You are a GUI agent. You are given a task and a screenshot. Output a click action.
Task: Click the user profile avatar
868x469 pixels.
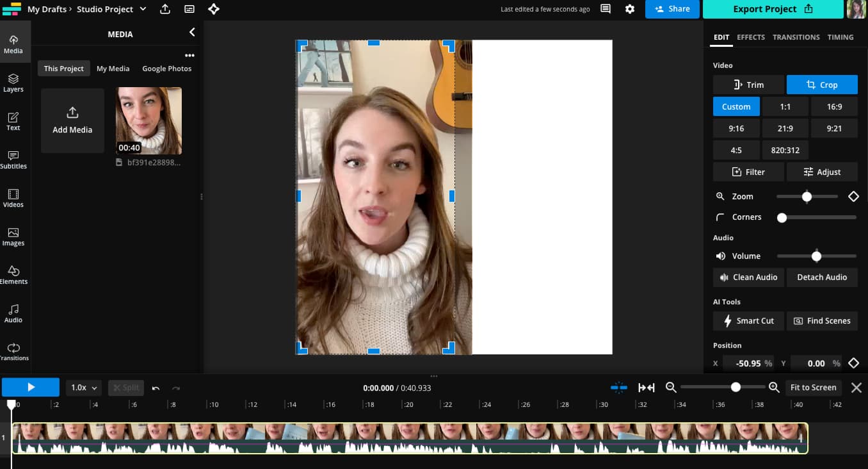pyautogui.click(x=856, y=9)
